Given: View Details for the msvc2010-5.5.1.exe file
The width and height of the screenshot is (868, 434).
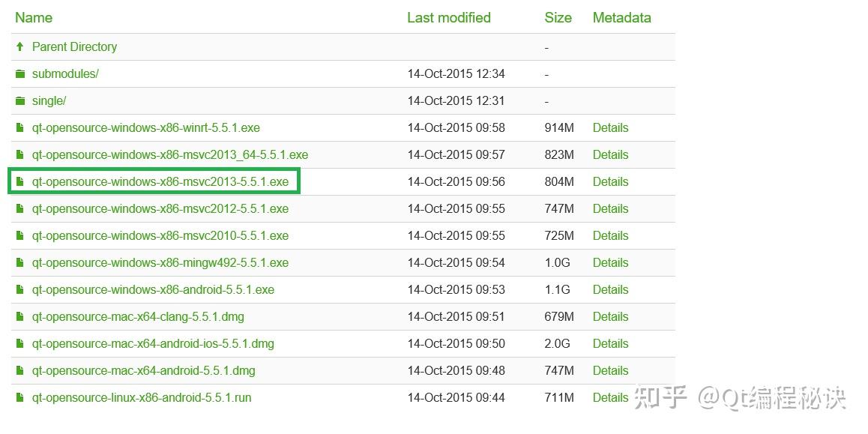Looking at the screenshot, I should click(x=610, y=235).
